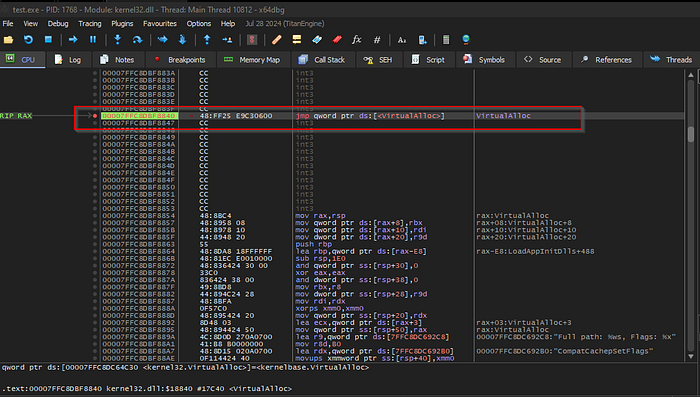
Task: Select the 'xor eax,eax' instruction
Action: pos(320,273)
